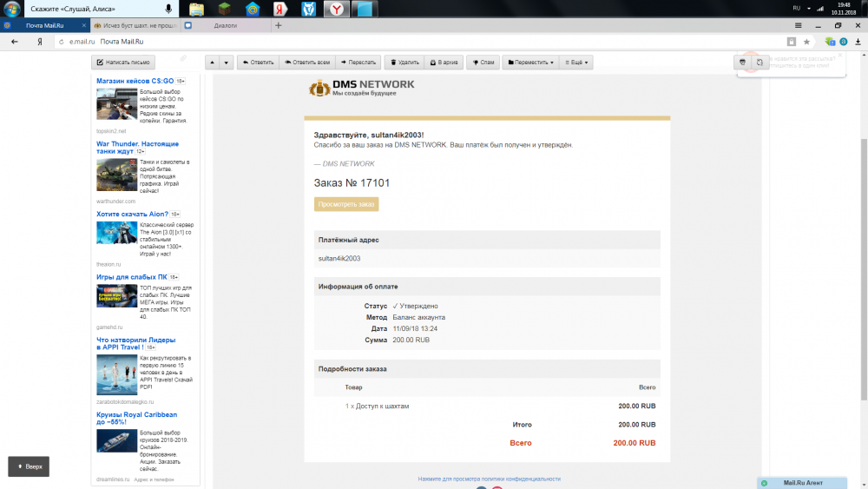Open the Ещё more-actions dropdown
The width and height of the screenshot is (868, 489).
(576, 63)
